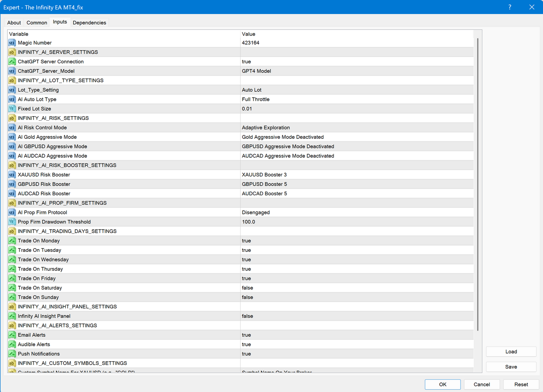Screen dimensions: 543x392
Task: Click the Magic Number integer type icon
Action: click(12, 43)
